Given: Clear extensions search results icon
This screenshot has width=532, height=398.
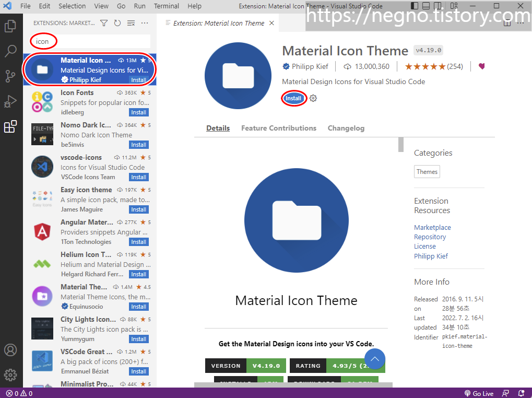Looking at the screenshot, I should 131,23.
